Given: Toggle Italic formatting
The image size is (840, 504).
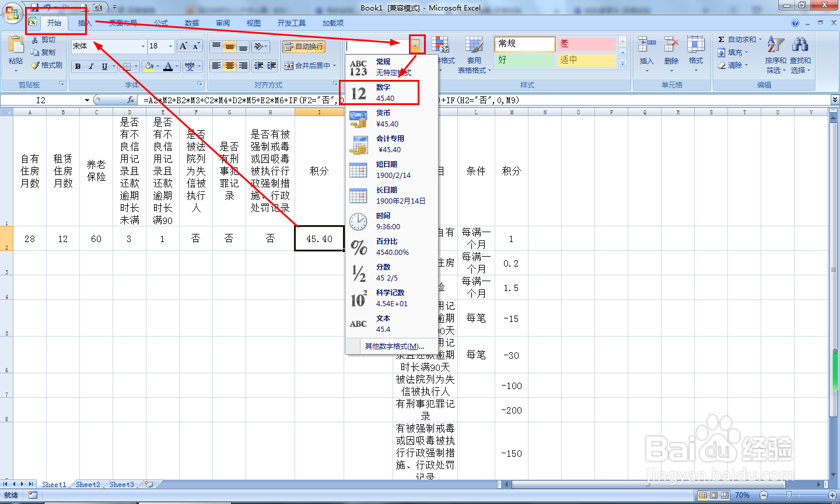Looking at the screenshot, I should point(91,66).
